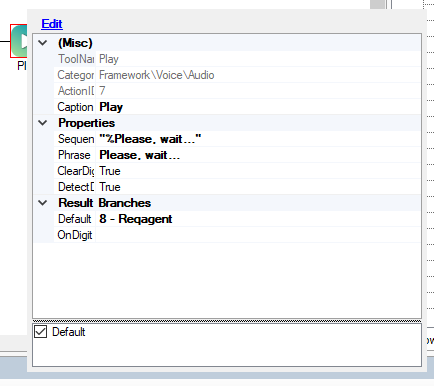Select the Category property label
The image size is (434, 386).
75,75
